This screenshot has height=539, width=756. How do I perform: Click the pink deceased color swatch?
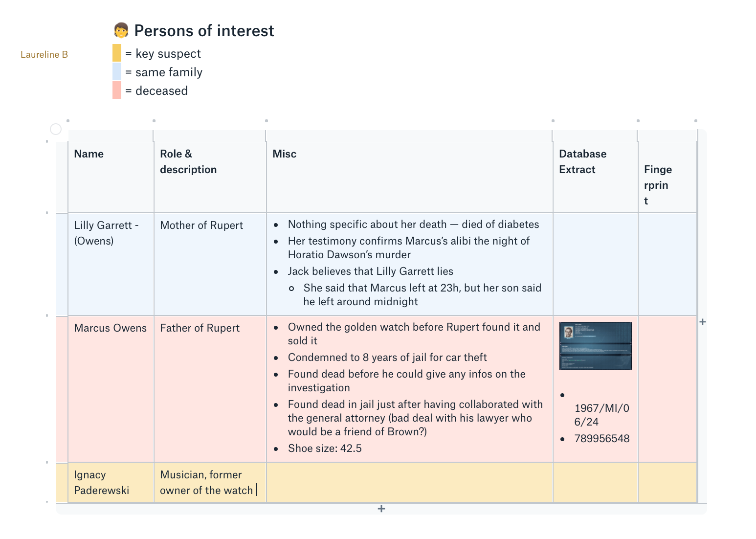(x=117, y=90)
